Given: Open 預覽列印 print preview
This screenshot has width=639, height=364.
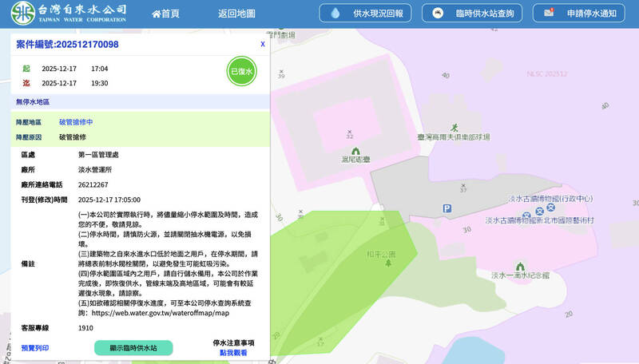Looking at the screenshot, I should (35, 348).
